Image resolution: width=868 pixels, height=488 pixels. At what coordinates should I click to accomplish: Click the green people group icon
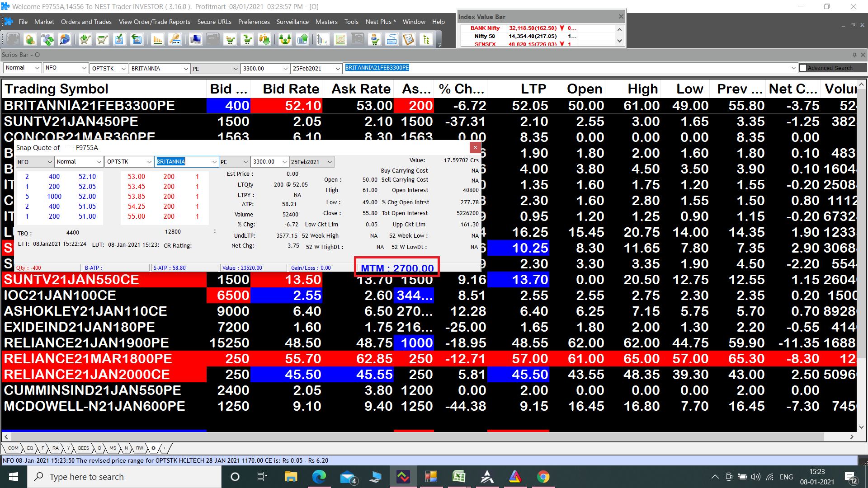[285, 40]
